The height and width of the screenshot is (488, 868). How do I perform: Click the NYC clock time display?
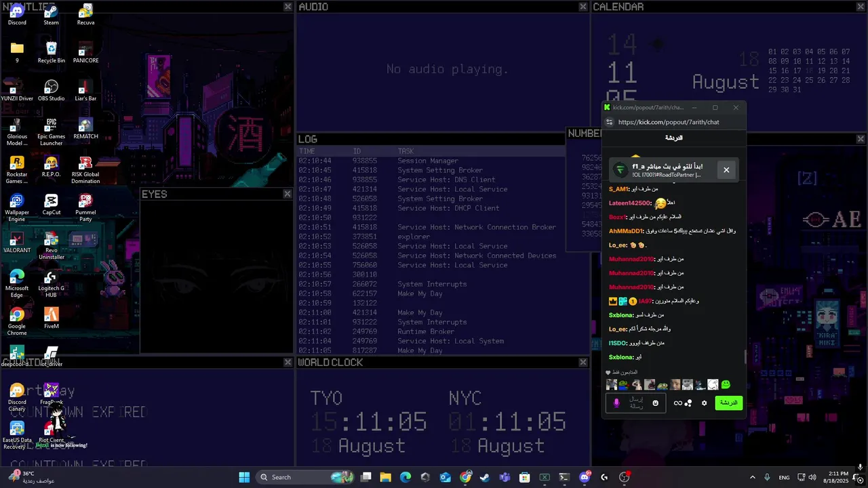[507, 422]
